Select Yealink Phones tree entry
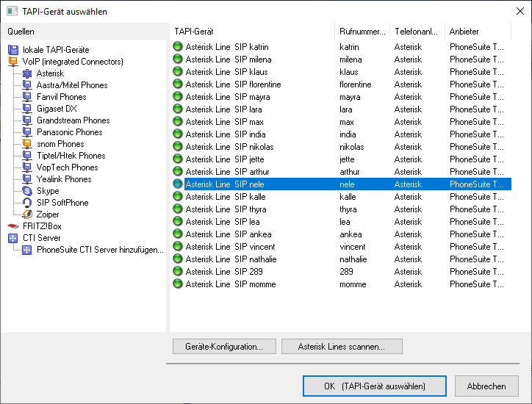The image size is (532, 404). click(64, 179)
